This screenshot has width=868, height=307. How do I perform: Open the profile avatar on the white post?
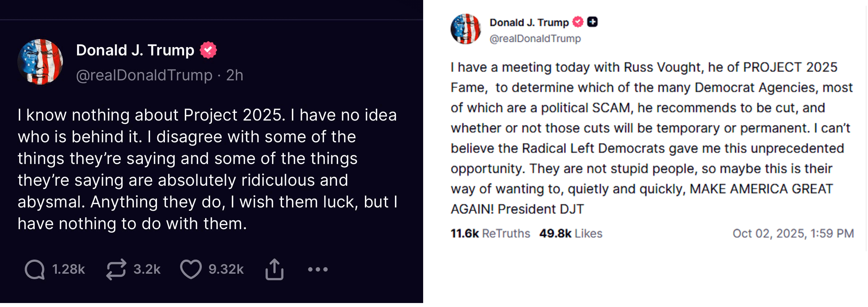click(x=466, y=29)
